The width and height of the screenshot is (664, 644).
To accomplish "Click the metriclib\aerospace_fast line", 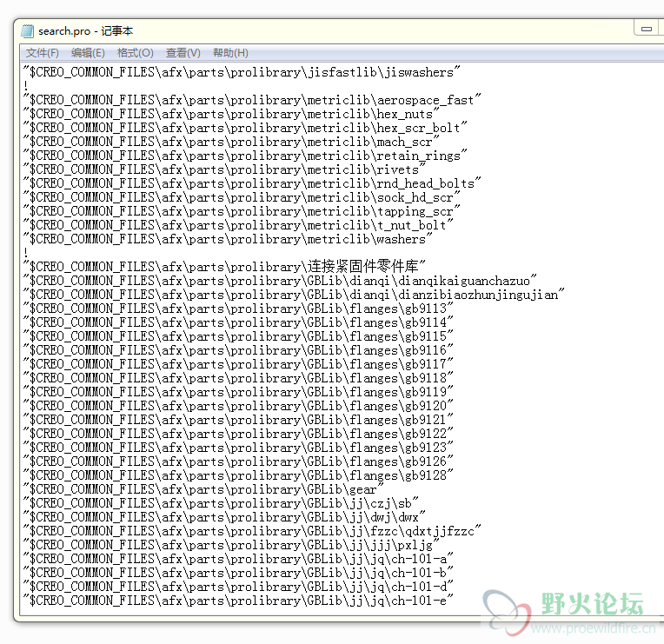I will pos(252,100).
